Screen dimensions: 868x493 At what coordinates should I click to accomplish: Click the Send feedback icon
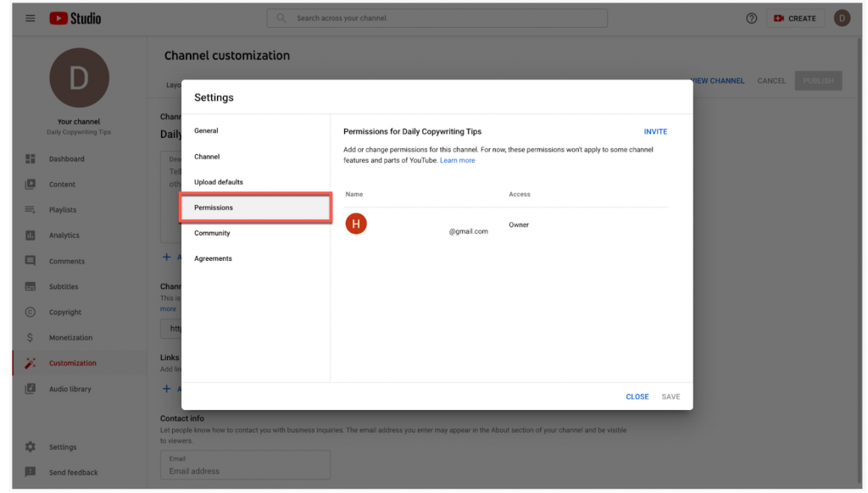[30, 472]
